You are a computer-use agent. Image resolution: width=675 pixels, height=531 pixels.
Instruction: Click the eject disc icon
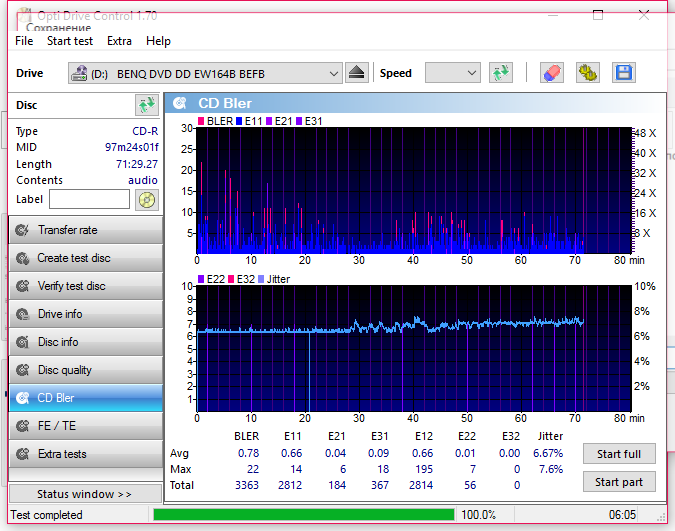point(358,73)
